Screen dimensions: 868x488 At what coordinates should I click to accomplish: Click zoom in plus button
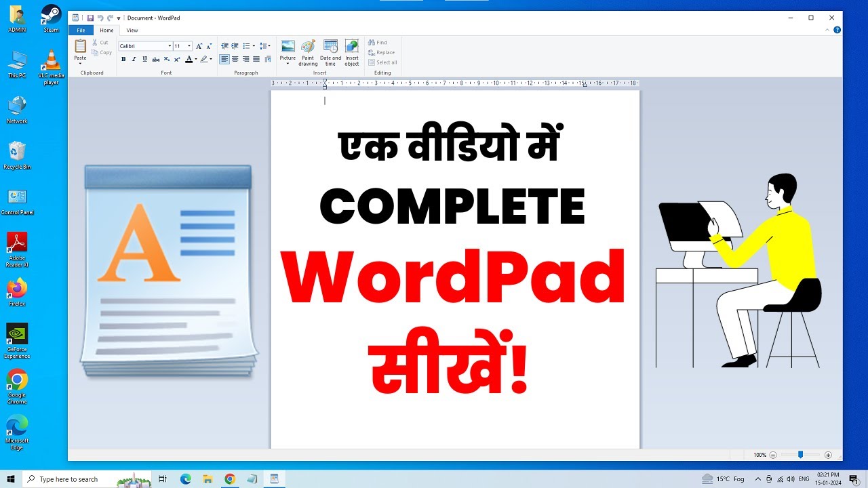[828, 455]
